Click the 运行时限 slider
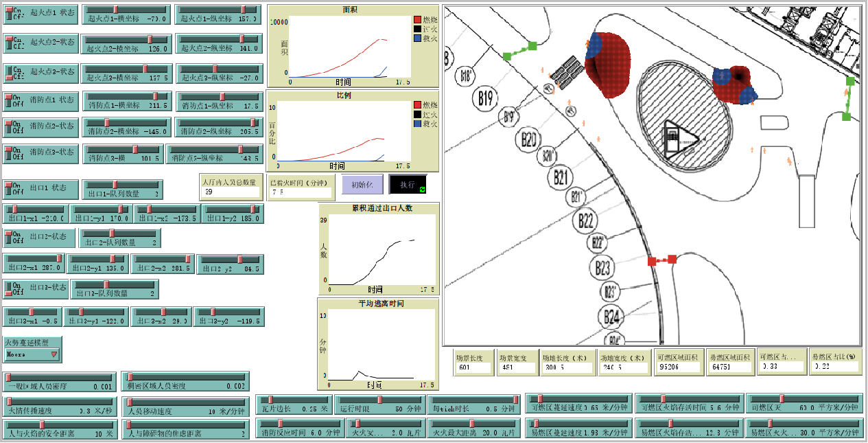The height and width of the screenshot is (443, 868). (380, 405)
